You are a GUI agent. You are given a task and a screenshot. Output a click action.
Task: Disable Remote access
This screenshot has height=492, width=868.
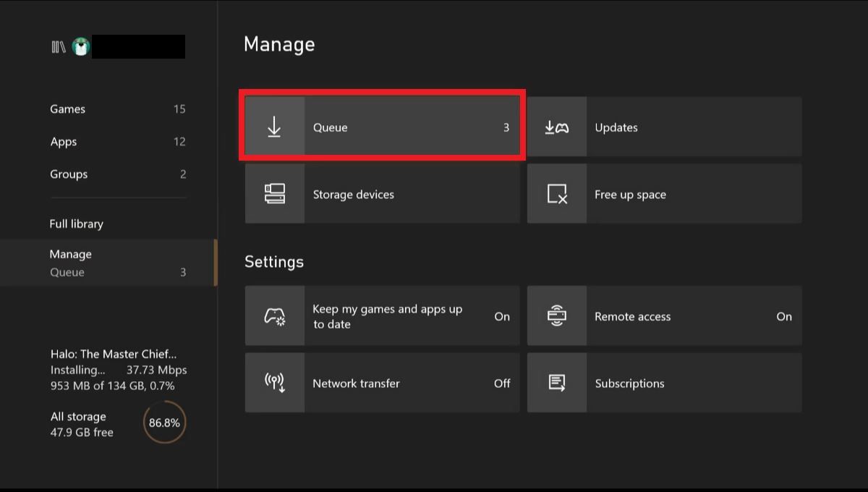click(x=664, y=316)
